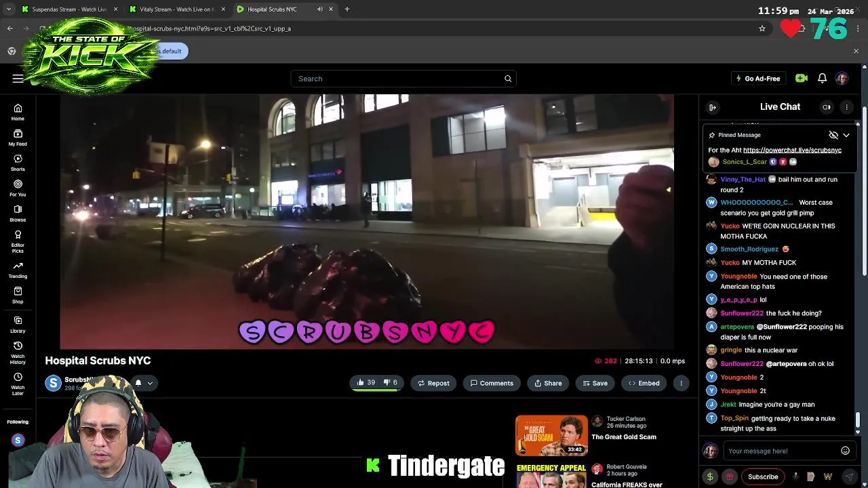Image resolution: width=868 pixels, height=488 pixels.
Task: Toggle ScrubsNYC notification bell
Action: [138, 383]
